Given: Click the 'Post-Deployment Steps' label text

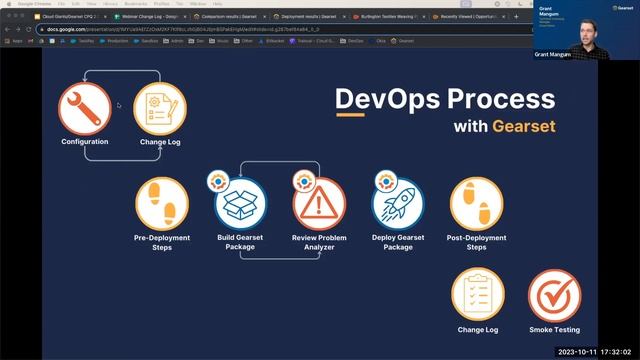Looking at the screenshot, I should point(476,242).
